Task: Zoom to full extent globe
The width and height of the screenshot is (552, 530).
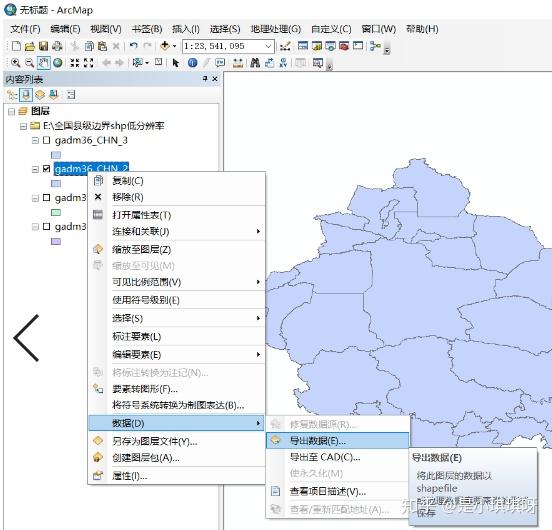Action: 58,63
